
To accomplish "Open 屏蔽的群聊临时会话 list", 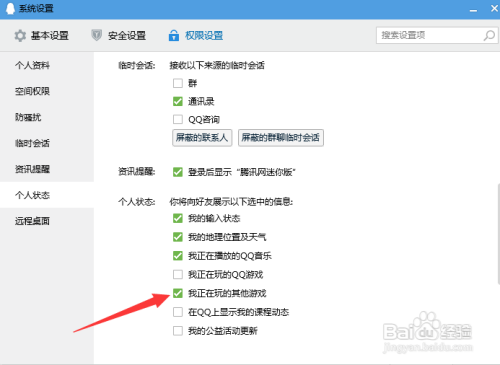I will [281, 138].
